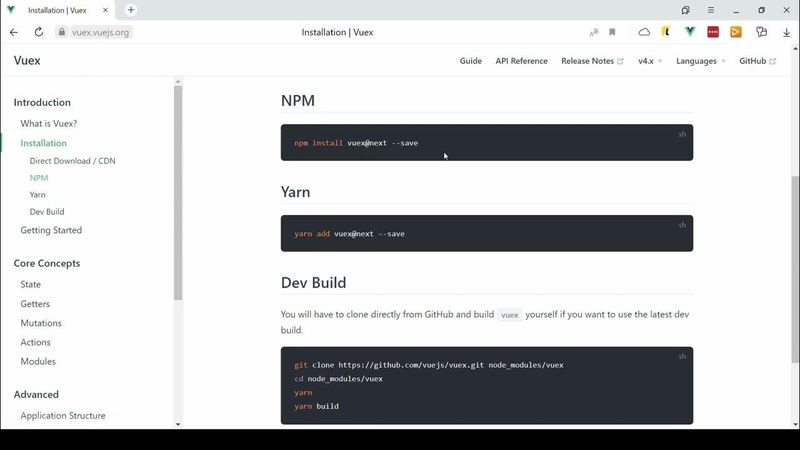
Task: Click the Vuex favicon on the tab
Action: 11,10
